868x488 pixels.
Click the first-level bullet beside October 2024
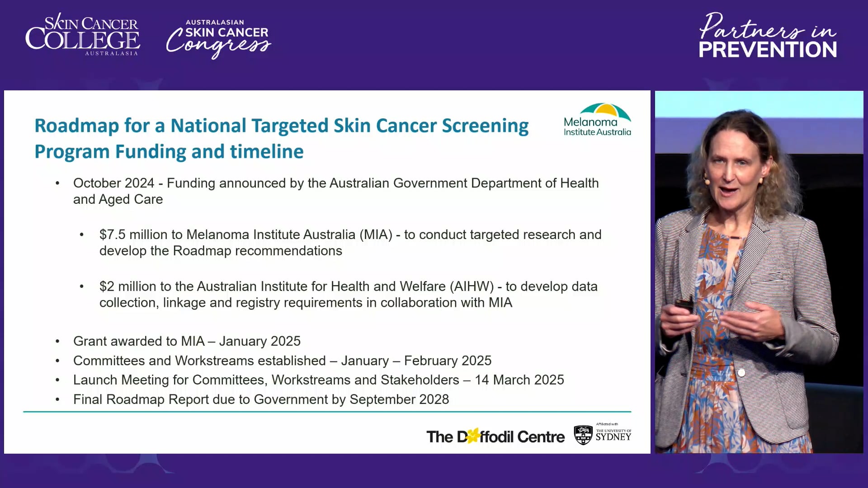pyautogui.click(x=57, y=183)
